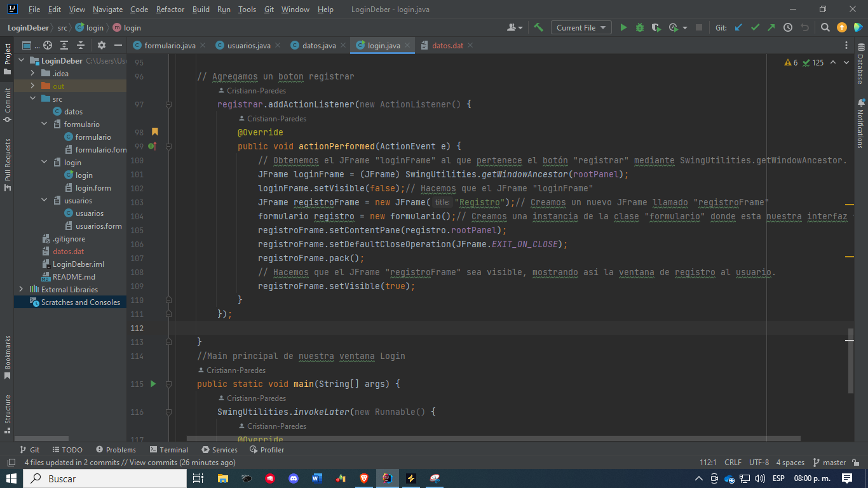Hide the Project tool window
The image size is (868, 488).
[119, 45]
